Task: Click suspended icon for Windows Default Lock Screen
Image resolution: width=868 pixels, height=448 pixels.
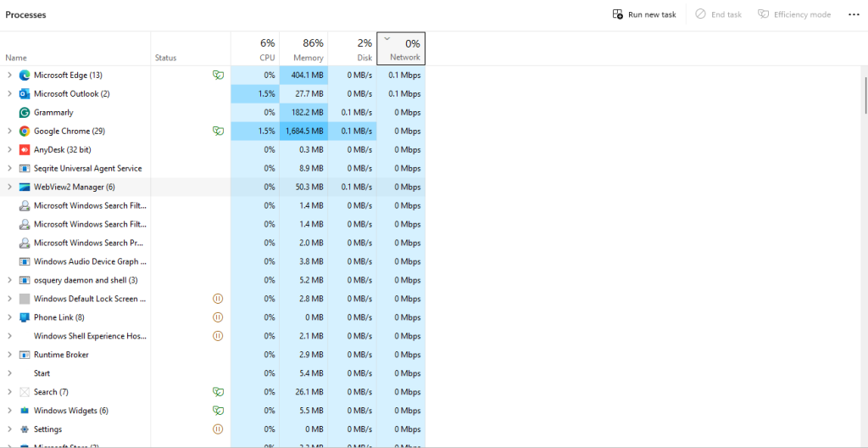Action: point(218,299)
